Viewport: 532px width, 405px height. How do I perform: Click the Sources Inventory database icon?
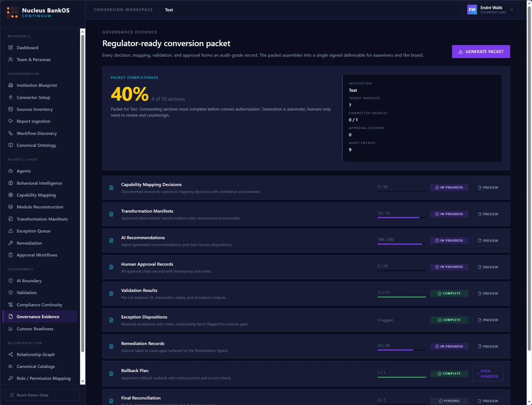tap(11, 109)
